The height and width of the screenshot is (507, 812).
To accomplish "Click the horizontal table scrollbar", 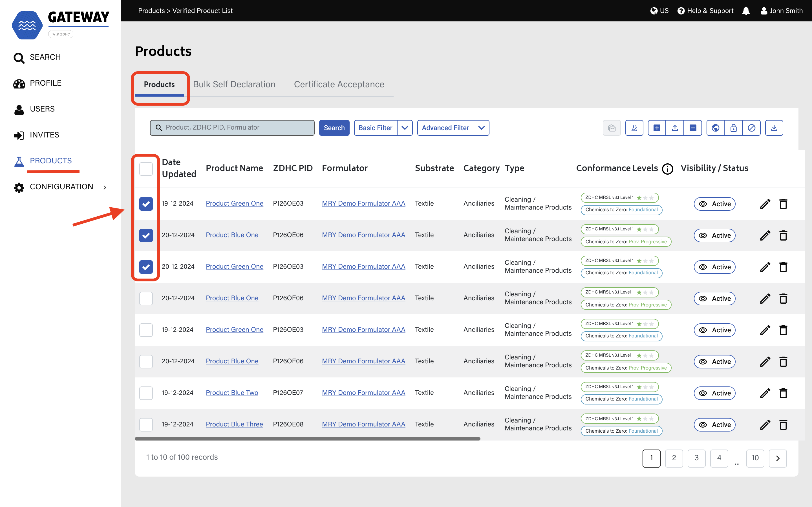I will click(x=307, y=439).
